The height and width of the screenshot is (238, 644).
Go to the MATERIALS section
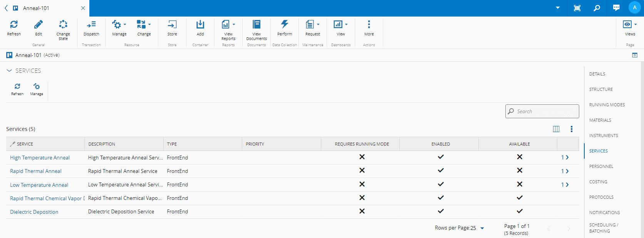coord(600,120)
